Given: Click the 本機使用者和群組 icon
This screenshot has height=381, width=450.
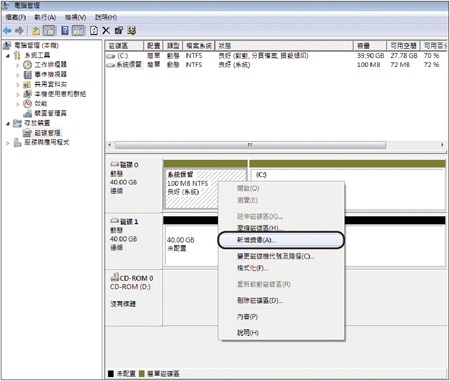Looking at the screenshot, I should coord(27,94).
